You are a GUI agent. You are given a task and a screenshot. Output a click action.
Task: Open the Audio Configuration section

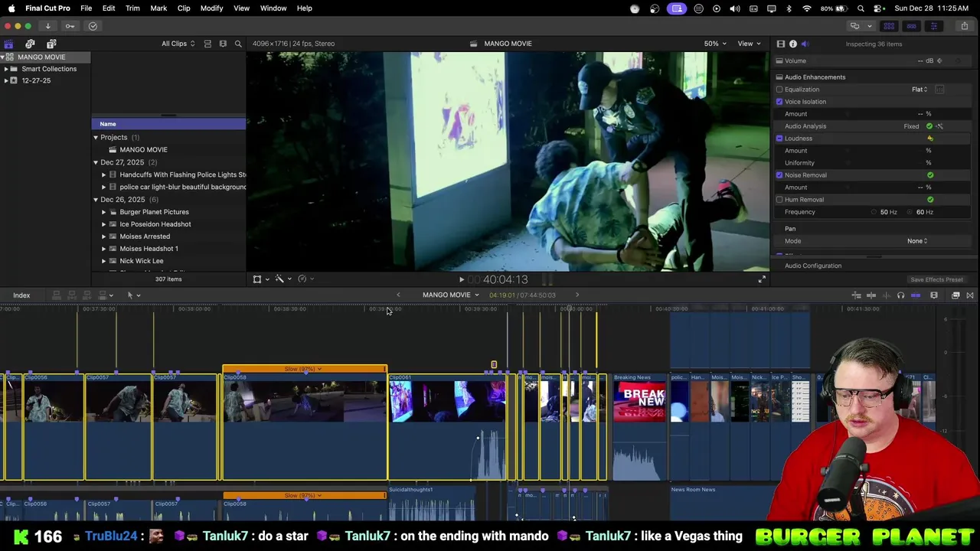813,266
